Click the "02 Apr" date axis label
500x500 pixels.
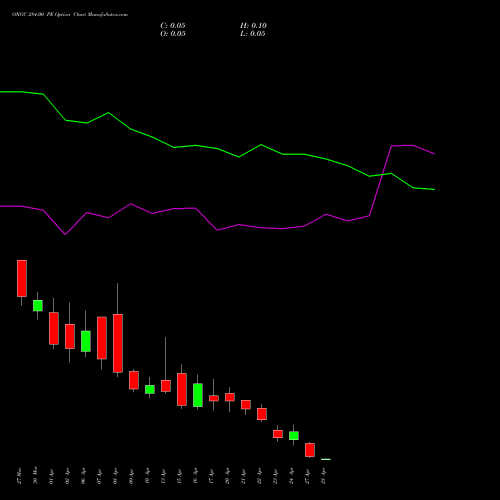coord(67,476)
